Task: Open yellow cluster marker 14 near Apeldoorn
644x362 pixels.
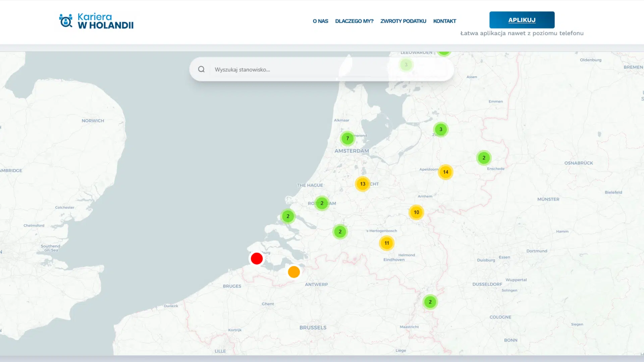Action: tap(445, 172)
